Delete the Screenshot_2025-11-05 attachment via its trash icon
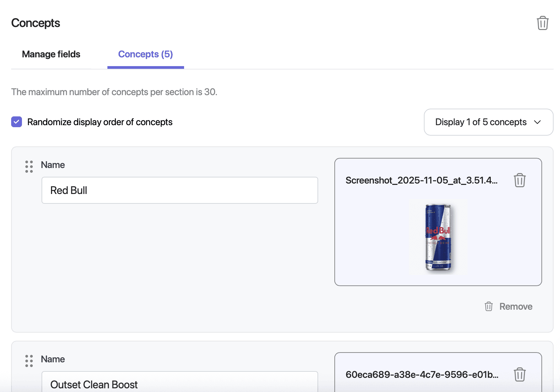The height and width of the screenshot is (392, 560). [x=520, y=180]
